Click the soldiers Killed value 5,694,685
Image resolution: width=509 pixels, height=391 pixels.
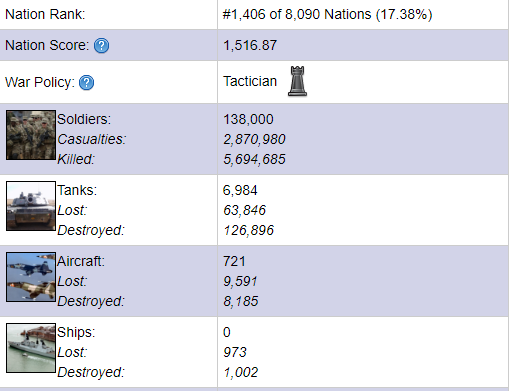[x=254, y=159]
